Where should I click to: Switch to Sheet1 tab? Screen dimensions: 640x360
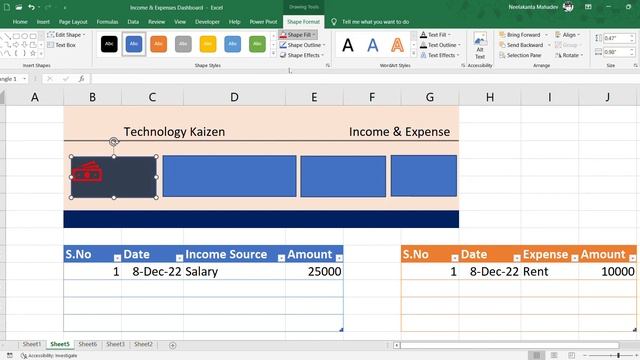(31, 344)
